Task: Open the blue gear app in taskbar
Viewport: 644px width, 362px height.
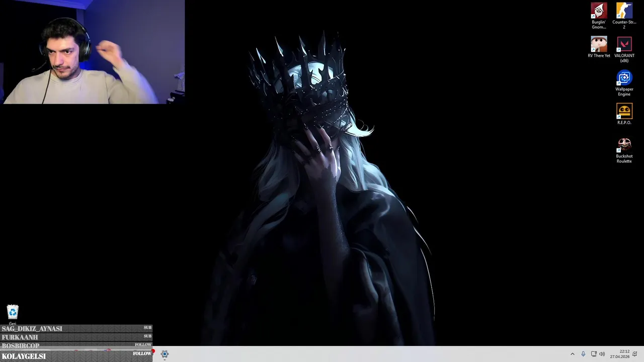Action: tap(165, 354)
